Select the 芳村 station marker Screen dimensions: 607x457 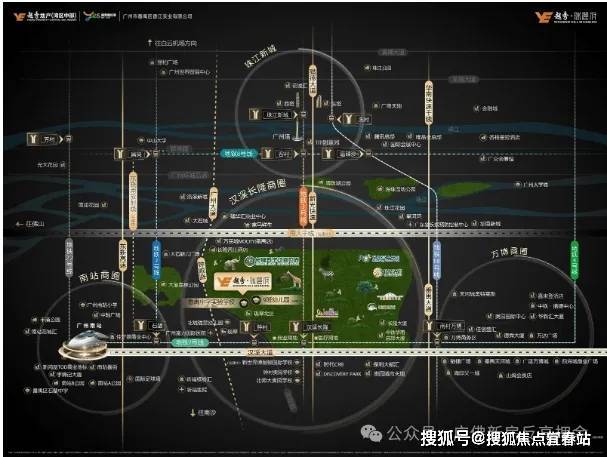click(36, 140)
